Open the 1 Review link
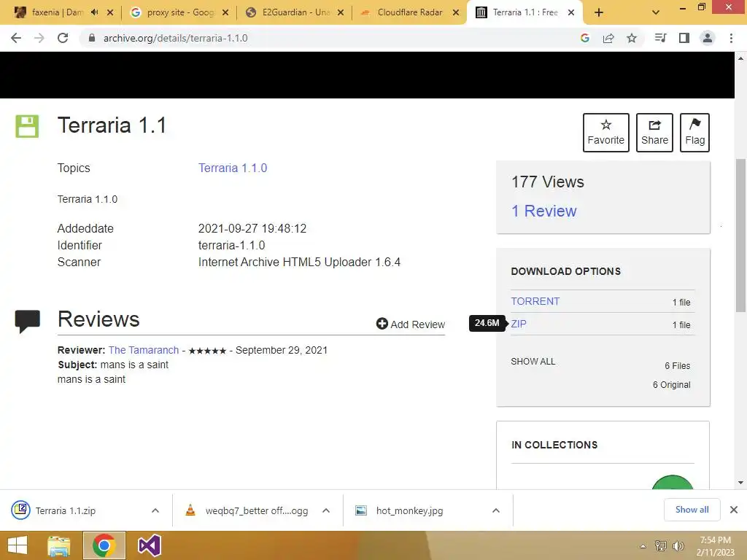This screenshot has width=747, height=560. coord(543,211)
